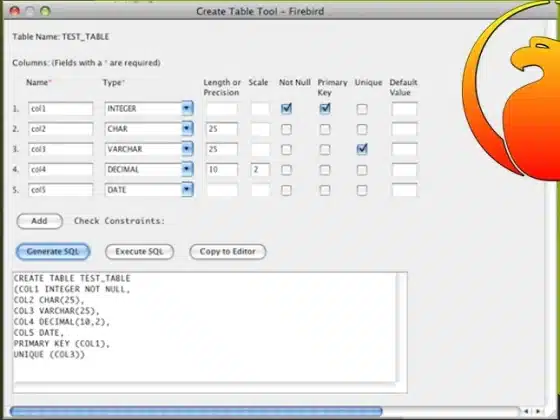Open the INTEGER type dropdown
The width and height of the screenshot is (560, 420).
[187, 109]
